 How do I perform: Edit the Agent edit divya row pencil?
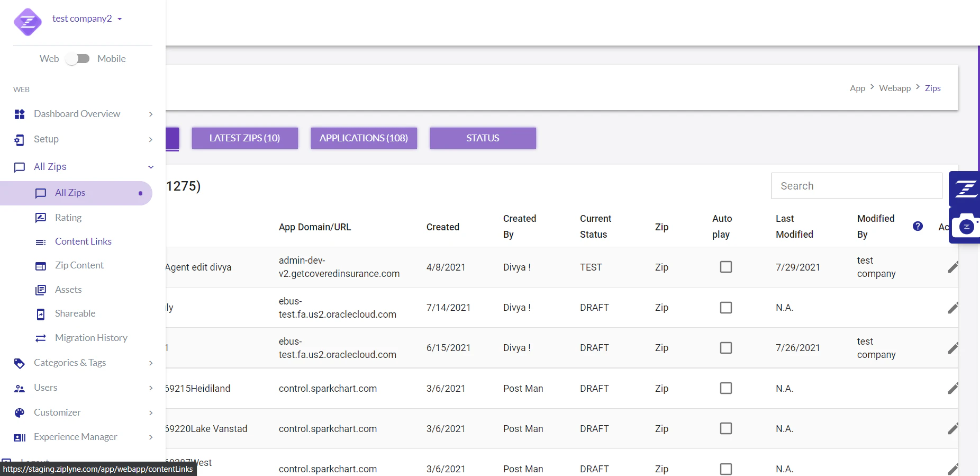[953, 267]
